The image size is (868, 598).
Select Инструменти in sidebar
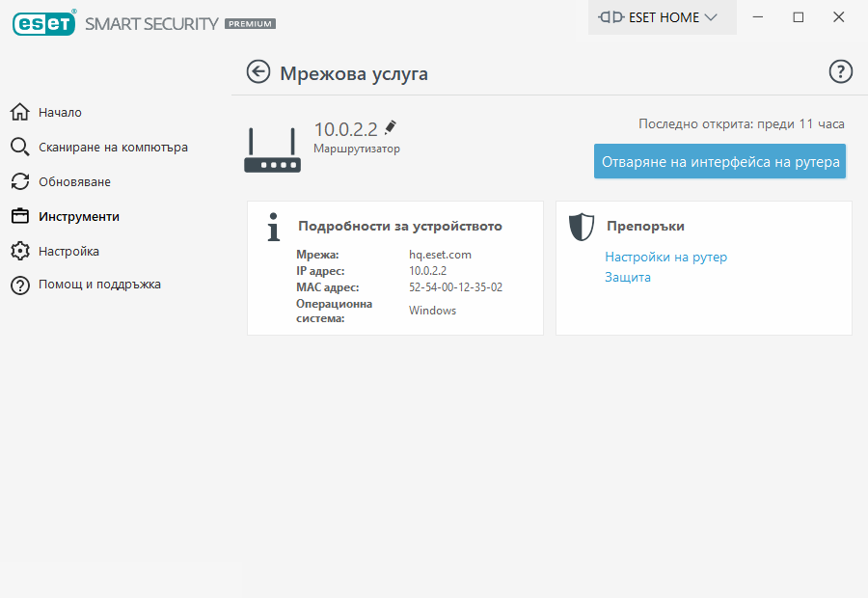pyautogui.click(x=79, y=216)
